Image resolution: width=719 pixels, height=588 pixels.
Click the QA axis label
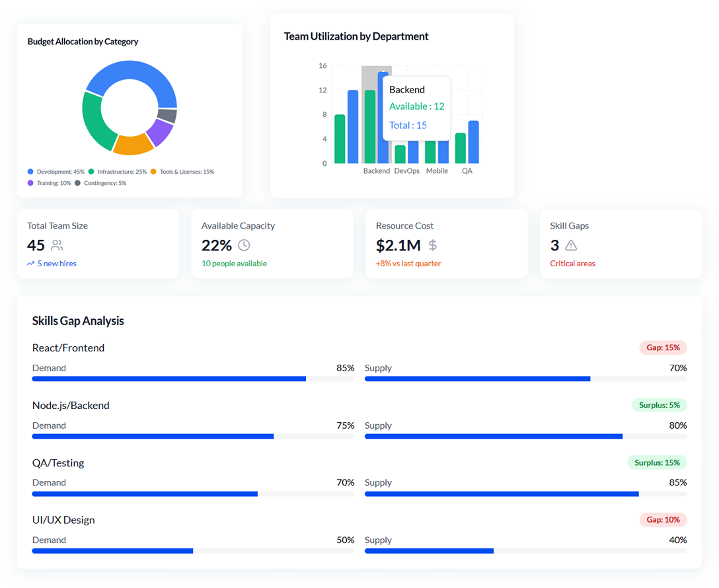pos(467,171)
